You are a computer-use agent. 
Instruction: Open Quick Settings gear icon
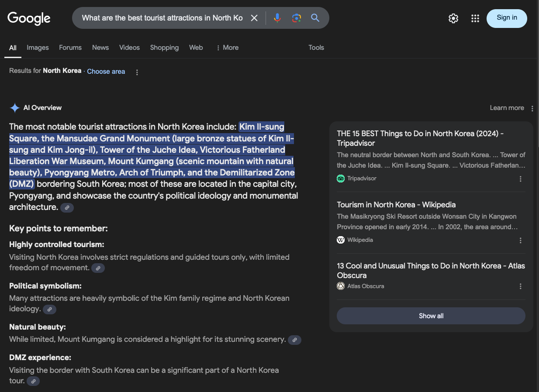coord(453,18)
